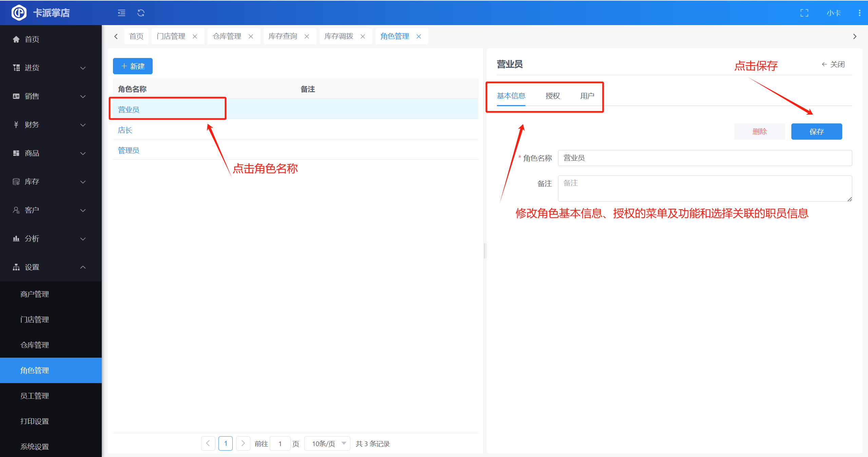868x457 pixels.
Task: Close the 库存调拨 tab
Action: click(x=363, y=36)
